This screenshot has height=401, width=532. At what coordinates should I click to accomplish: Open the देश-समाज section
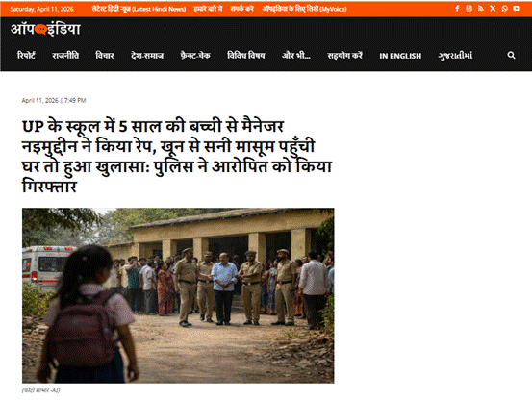click(x=147, y=56)
